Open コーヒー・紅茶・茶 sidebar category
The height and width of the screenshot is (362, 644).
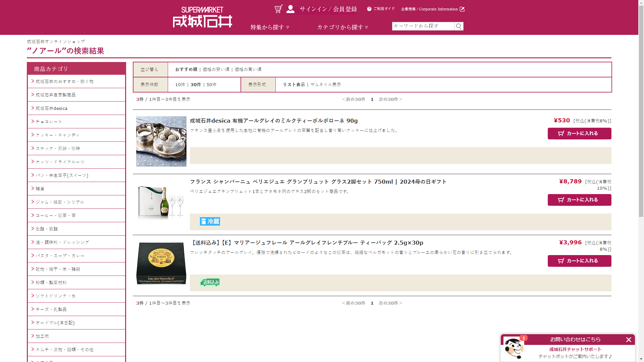point(56,216)
